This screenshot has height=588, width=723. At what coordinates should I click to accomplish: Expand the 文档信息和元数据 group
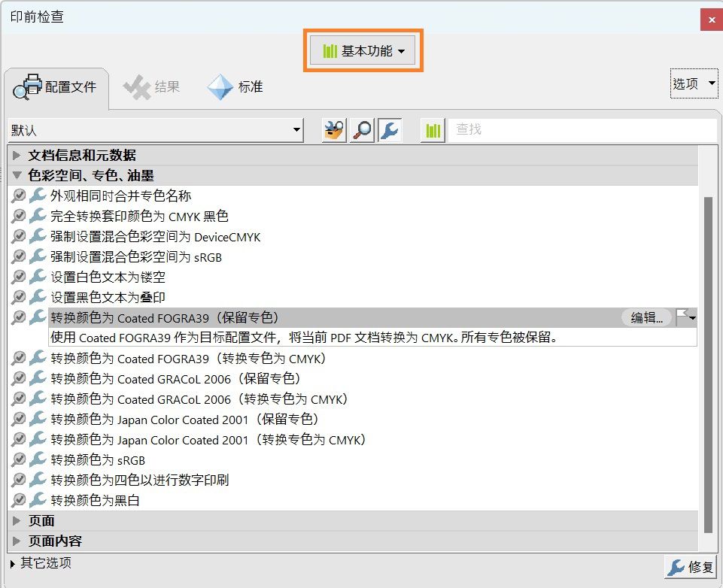coord(17,156)
